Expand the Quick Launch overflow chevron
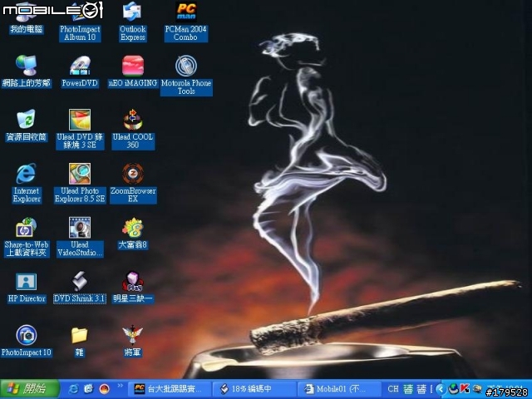 point(120,386)
